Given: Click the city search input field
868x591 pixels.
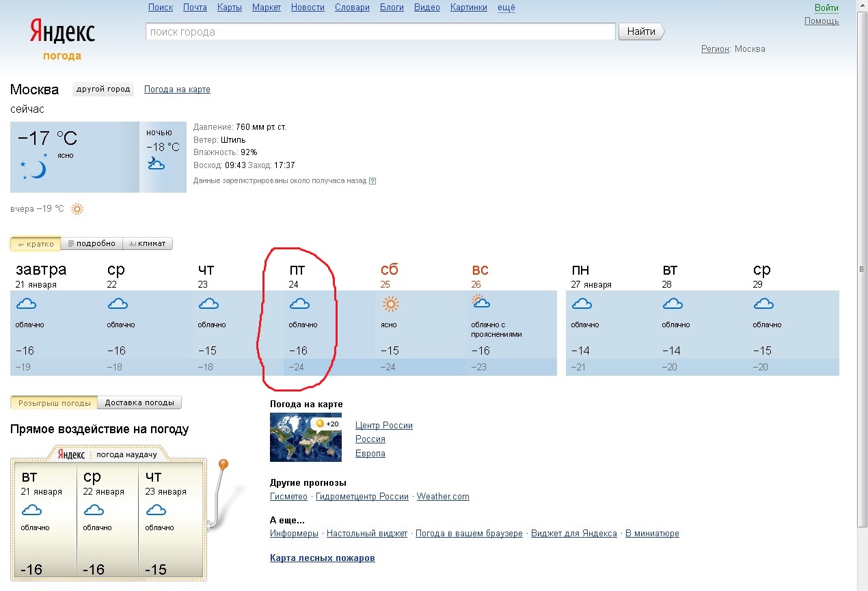Looking at the screenshot, I should pyautogui.click(x=380, y=31).
